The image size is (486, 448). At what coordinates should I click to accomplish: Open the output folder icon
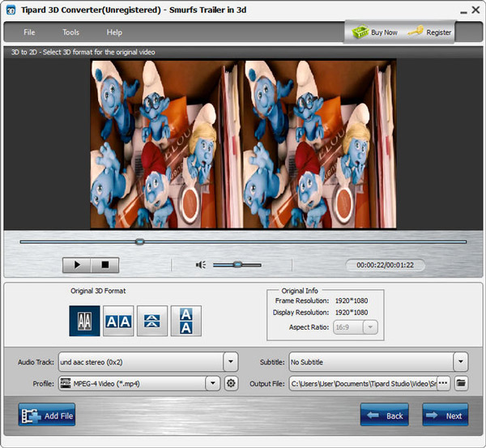461,383
